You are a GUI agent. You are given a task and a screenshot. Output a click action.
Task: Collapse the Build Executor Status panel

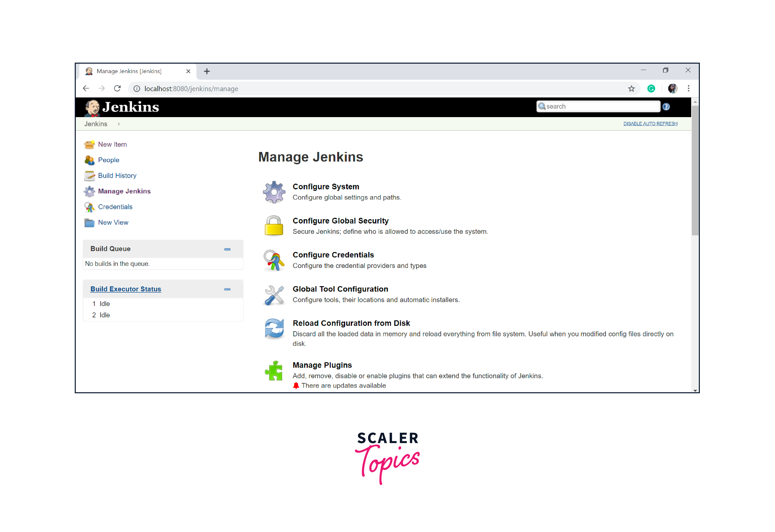pos(227,289)
